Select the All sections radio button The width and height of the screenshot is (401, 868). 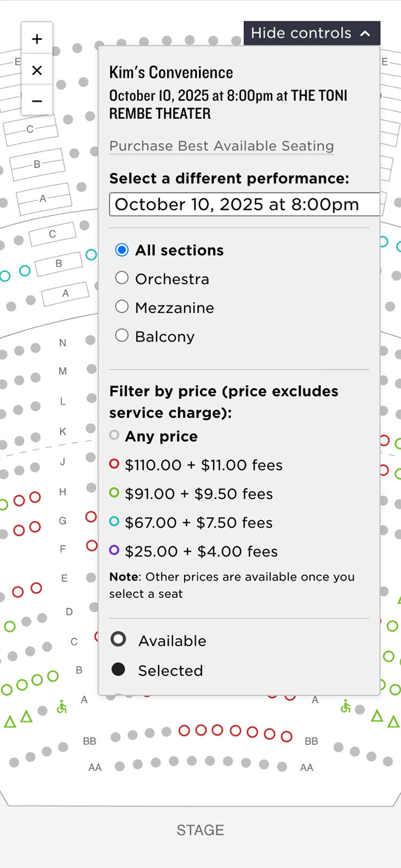coord(122,250)
